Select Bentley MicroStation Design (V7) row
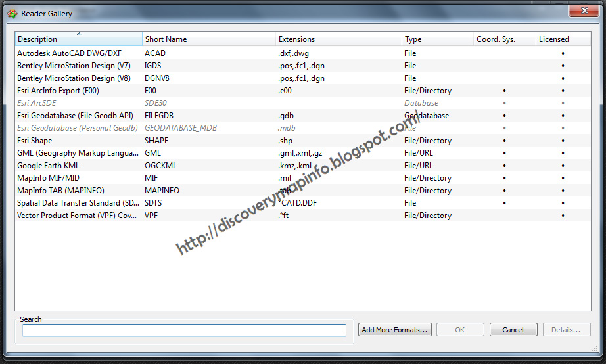 (302, 66)
